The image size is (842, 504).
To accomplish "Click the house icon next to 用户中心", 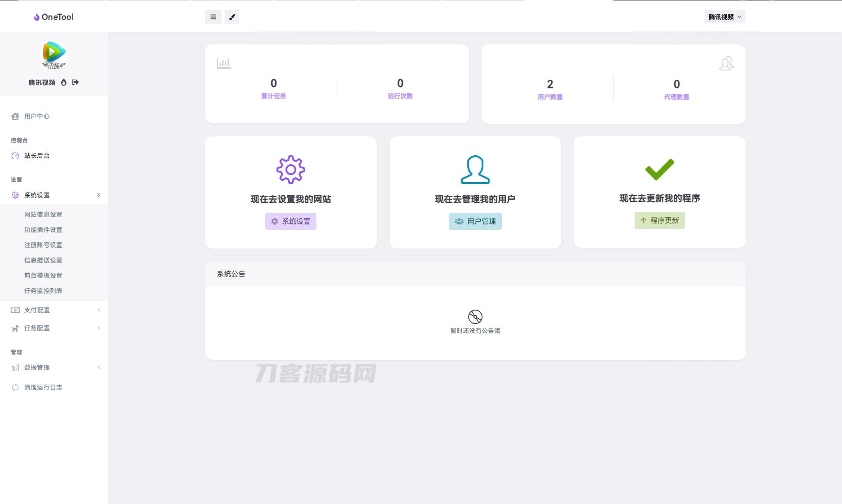I will 15,116.
